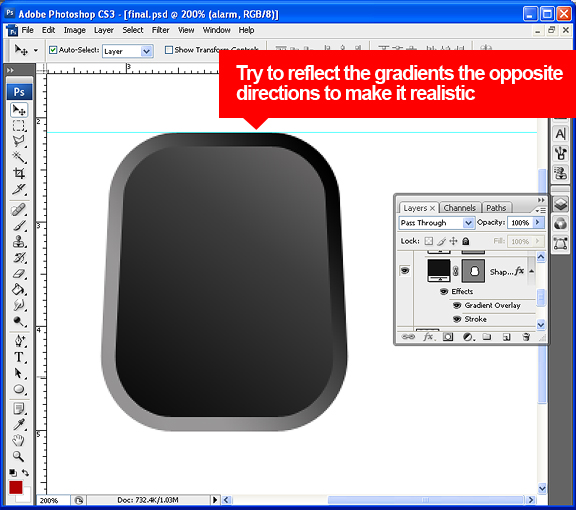Viewport: 576px width, 510px height.
Task: Add a layer mask
Action: [448, 337]
